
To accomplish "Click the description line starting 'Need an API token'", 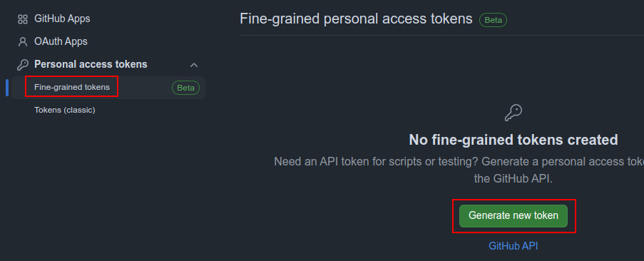I will tap(459, 162).
